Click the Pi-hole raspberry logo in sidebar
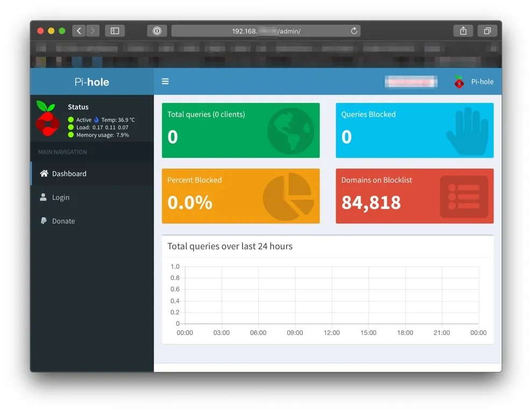The image size is (532, 412). (x=47, y=118)
